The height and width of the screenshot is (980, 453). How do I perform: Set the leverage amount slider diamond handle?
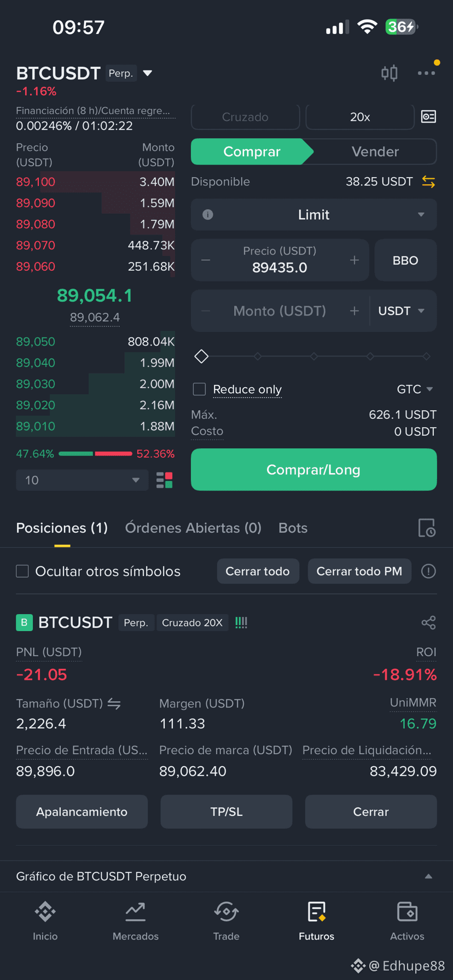[201, 357]
